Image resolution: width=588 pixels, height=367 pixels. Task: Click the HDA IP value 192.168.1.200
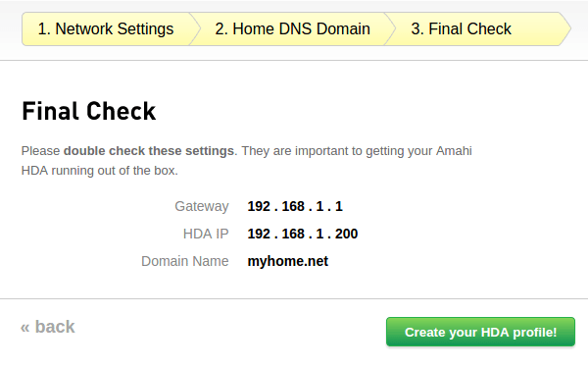point(303,234)
